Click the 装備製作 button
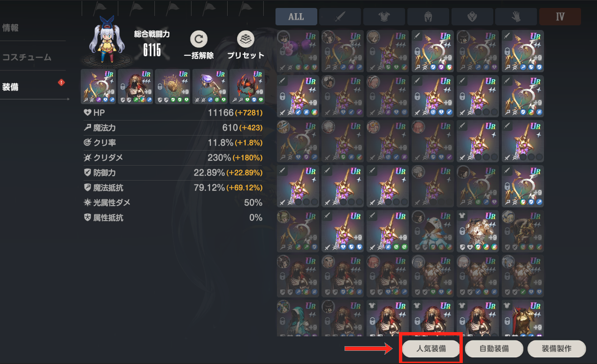This screenshot has height=364, width=597. (x=557, y=349)
